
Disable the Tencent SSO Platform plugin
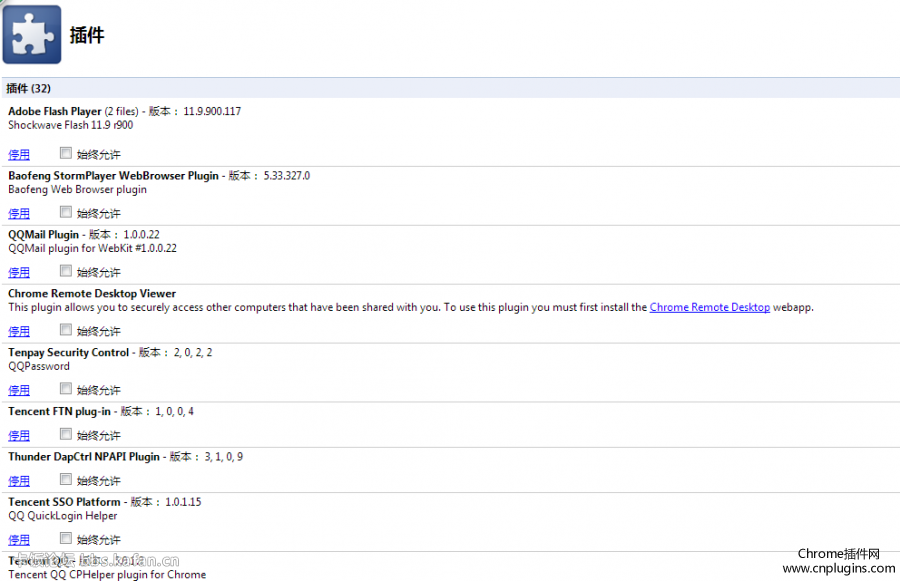[x=19, y=540]
